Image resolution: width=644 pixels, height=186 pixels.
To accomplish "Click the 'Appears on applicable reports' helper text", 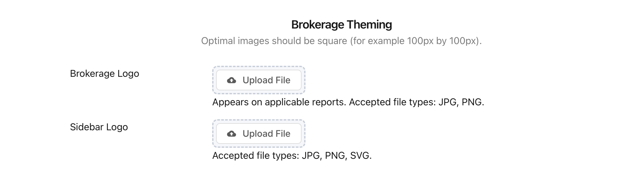I will click(x=279, y=102).
